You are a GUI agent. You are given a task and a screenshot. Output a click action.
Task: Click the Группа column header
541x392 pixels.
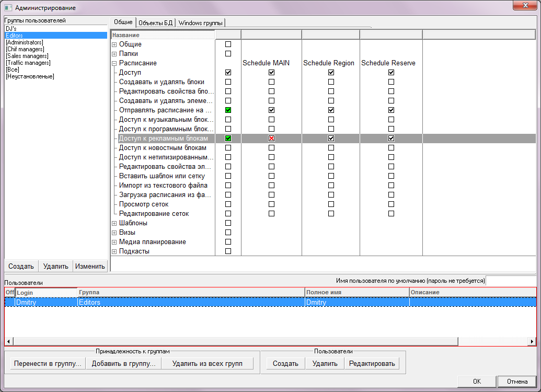point(191,293)
